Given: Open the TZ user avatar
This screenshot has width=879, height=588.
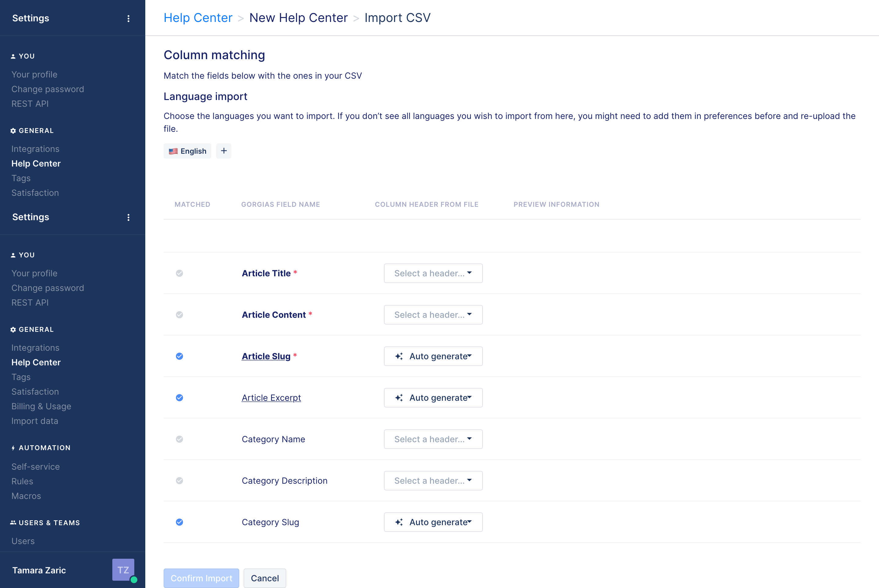Looking at the screenshot, I should (123, 570).
